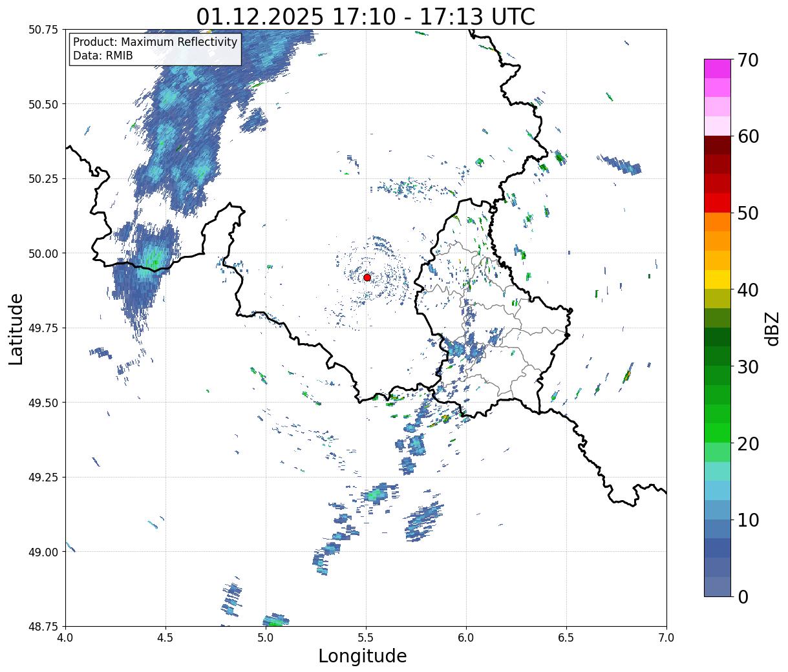This screenshot has height=672, width=788.
Task: Click the longitude tick label 4.0
Action: (65, 638)
